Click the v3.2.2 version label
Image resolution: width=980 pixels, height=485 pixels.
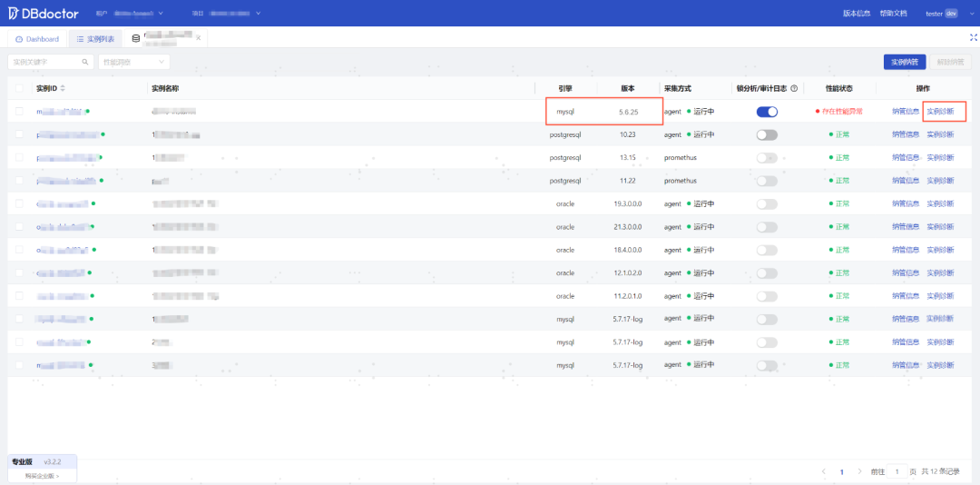tap(53, 462)
